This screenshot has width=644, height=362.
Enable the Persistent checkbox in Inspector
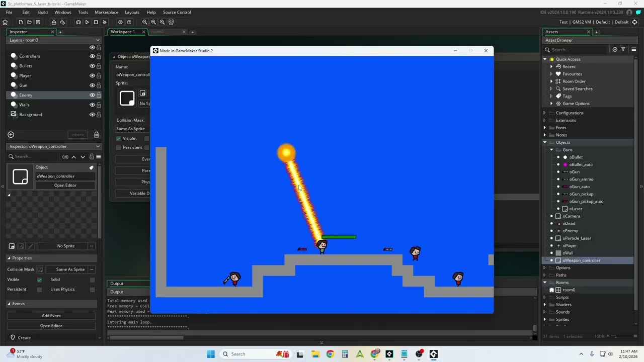pos(39,290)
